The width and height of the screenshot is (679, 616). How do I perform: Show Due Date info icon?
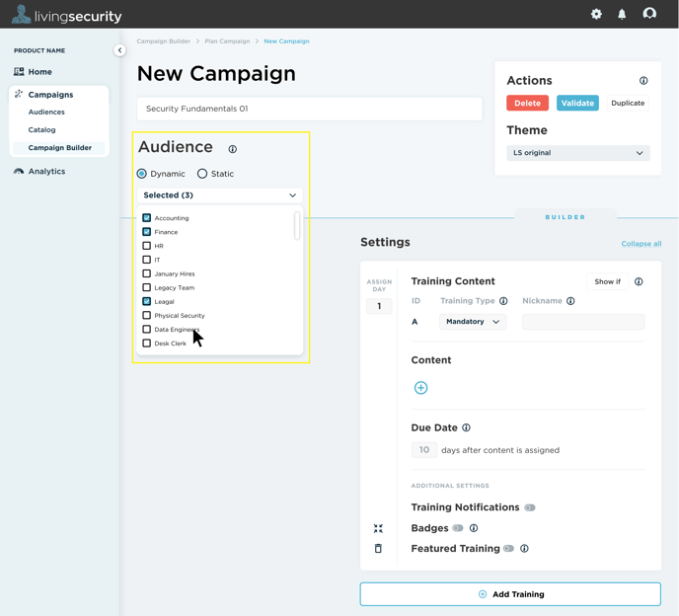coord(466,427)
